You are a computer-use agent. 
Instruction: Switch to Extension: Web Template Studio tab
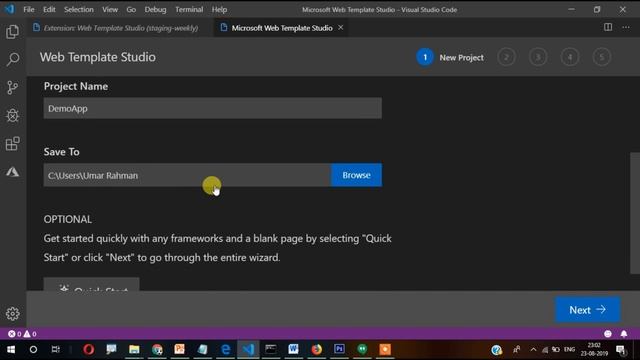[119, 28]
